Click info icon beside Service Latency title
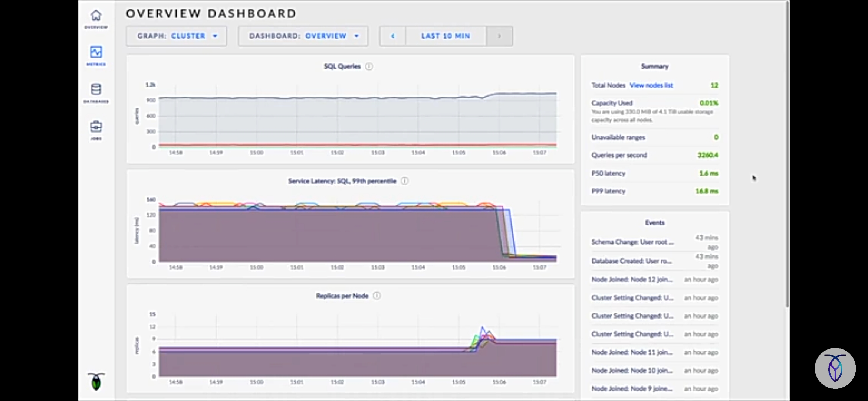 tap(405, 181)
